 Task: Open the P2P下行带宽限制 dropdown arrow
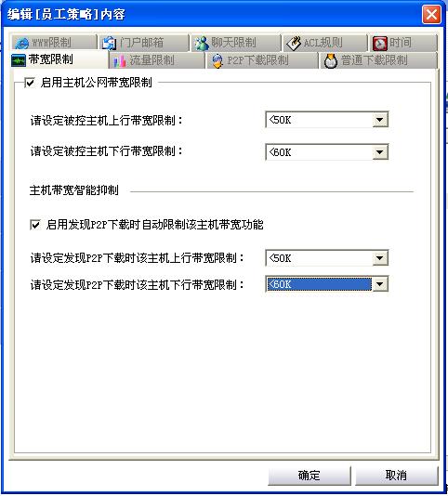379,284
